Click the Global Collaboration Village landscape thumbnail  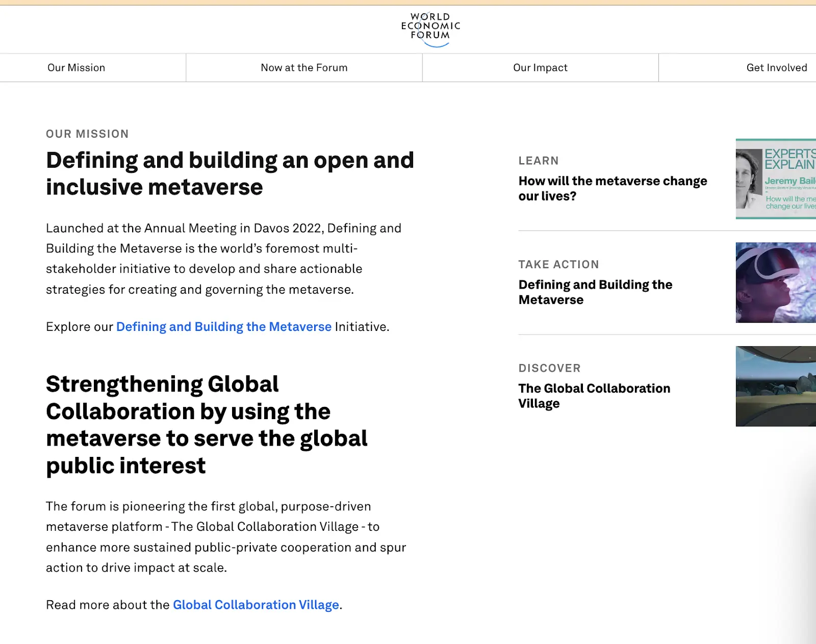point(776,386)
